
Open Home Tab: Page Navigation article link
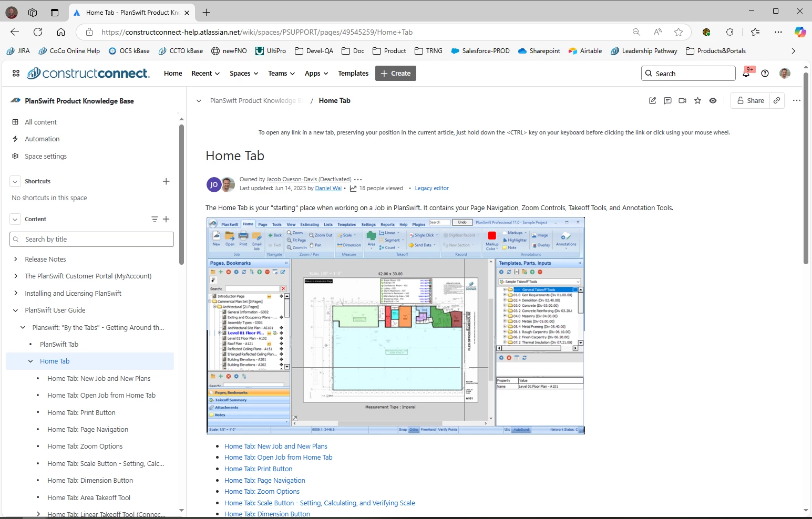click(x=264, y=480)
